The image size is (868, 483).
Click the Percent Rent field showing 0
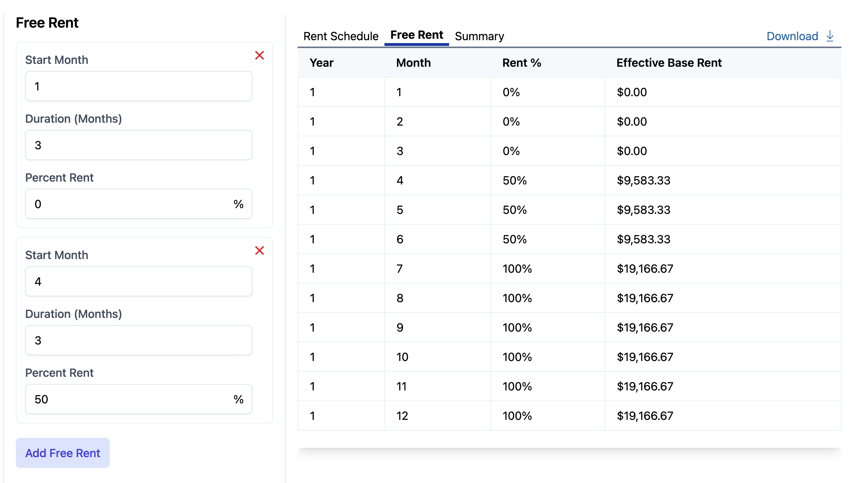coord(138,204)
